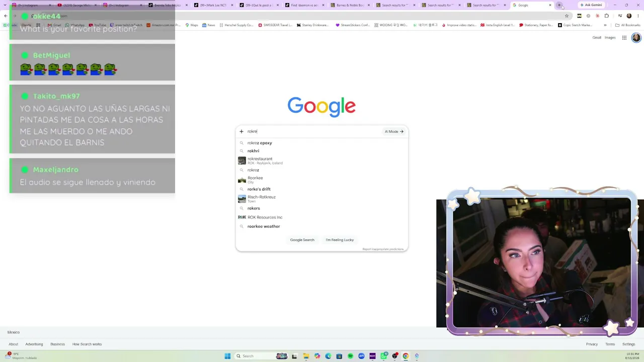
Task: Open the Chrome three-dot menu
Action: [638, 16]
